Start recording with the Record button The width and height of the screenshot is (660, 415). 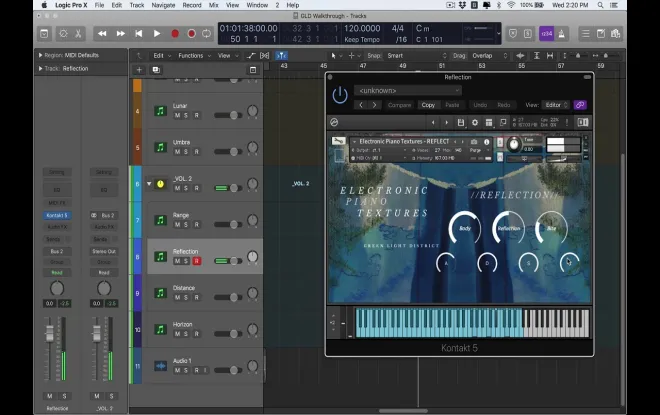(175, 34)
